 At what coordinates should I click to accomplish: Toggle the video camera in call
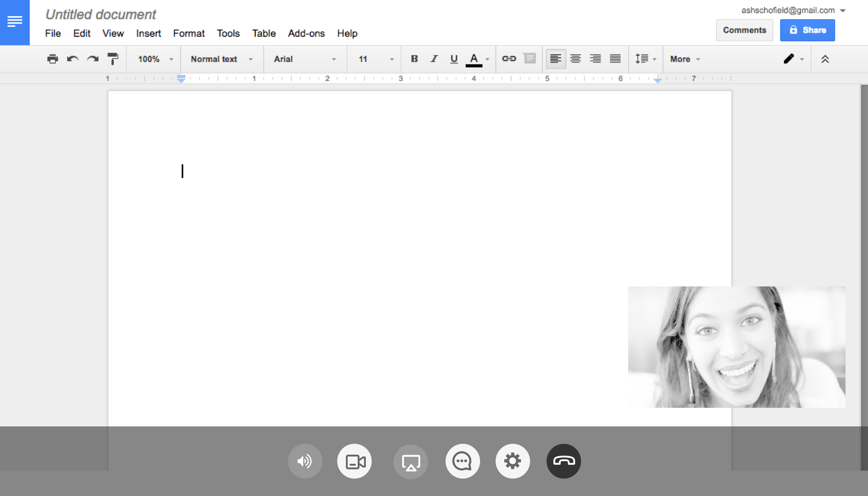pos(355,461)
